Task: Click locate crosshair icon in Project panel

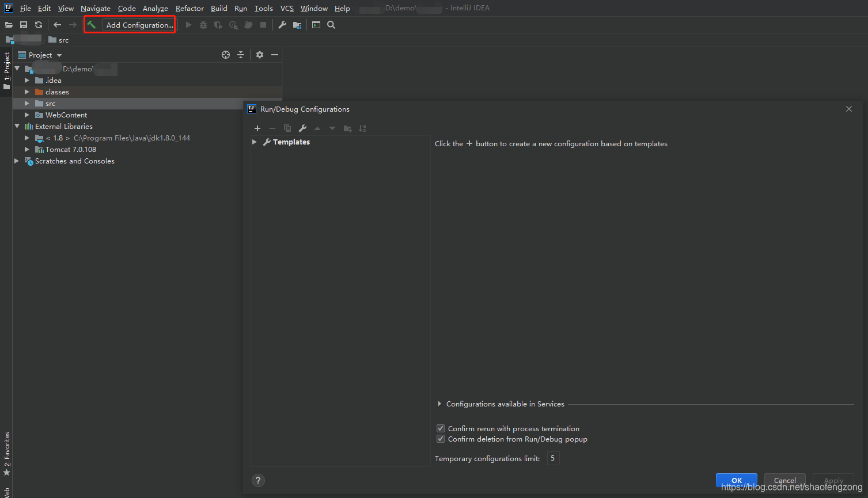Action: point(226,55)
